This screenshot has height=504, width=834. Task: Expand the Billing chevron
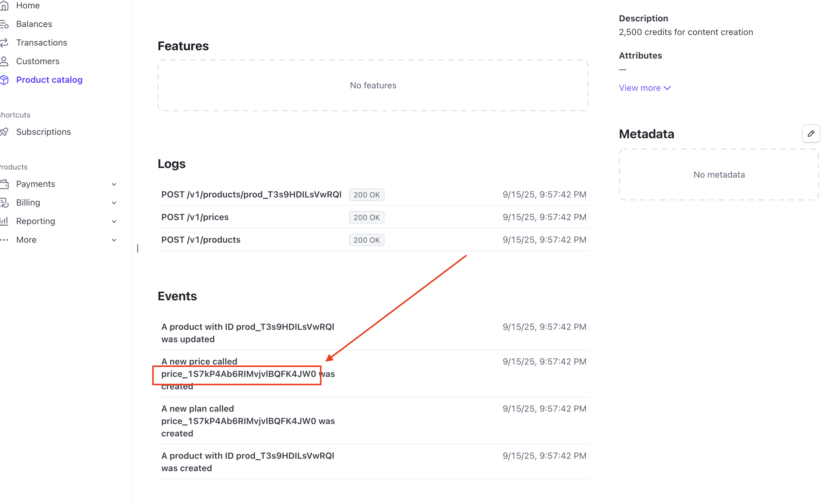tap(114, 203)
